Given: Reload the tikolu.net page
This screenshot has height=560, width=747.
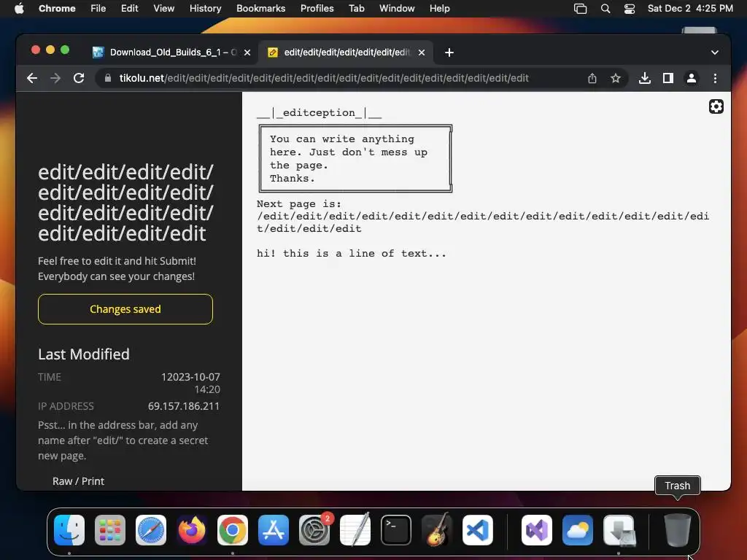Looking at the screenshot, I should point(79,78).
